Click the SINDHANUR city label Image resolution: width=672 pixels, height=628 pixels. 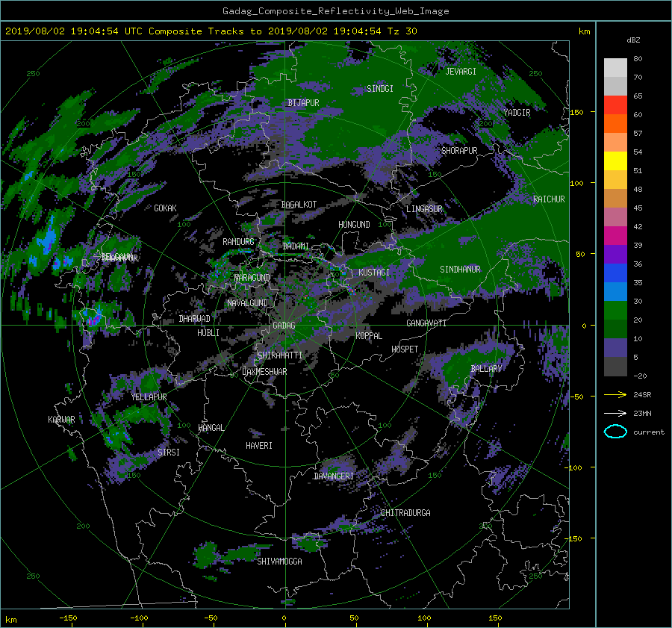pyautogui.click(x=460, y=270)
